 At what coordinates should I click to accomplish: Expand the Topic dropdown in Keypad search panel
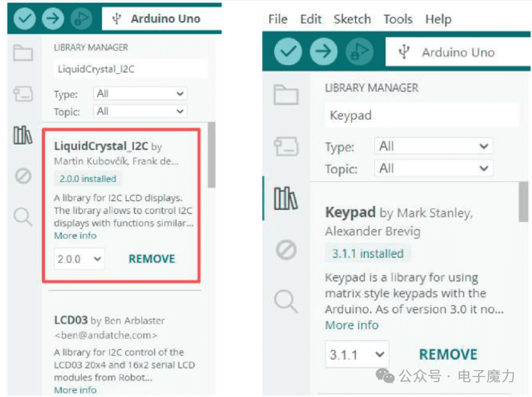tap(433, 168)
